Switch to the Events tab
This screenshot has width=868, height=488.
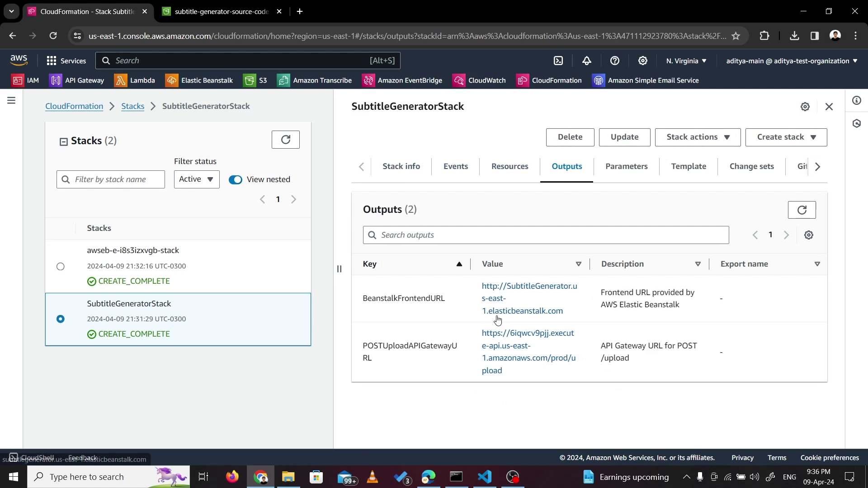click(x=455, y=166)
